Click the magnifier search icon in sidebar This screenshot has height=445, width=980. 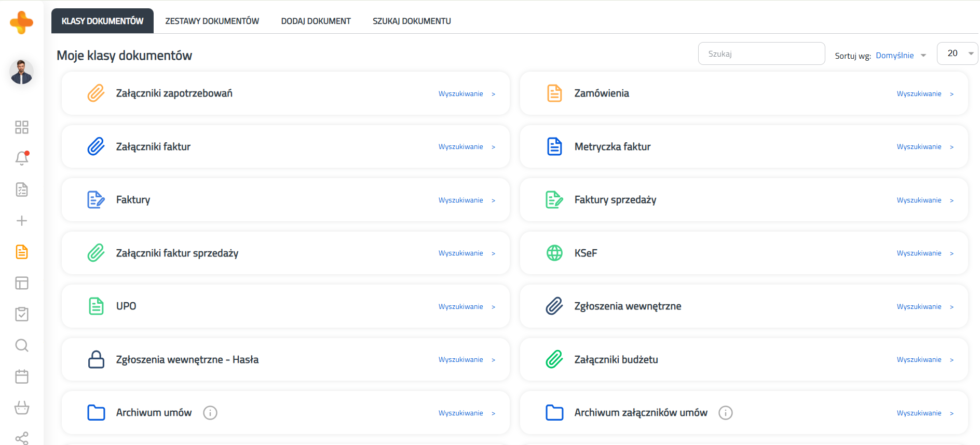pos(22,345)
